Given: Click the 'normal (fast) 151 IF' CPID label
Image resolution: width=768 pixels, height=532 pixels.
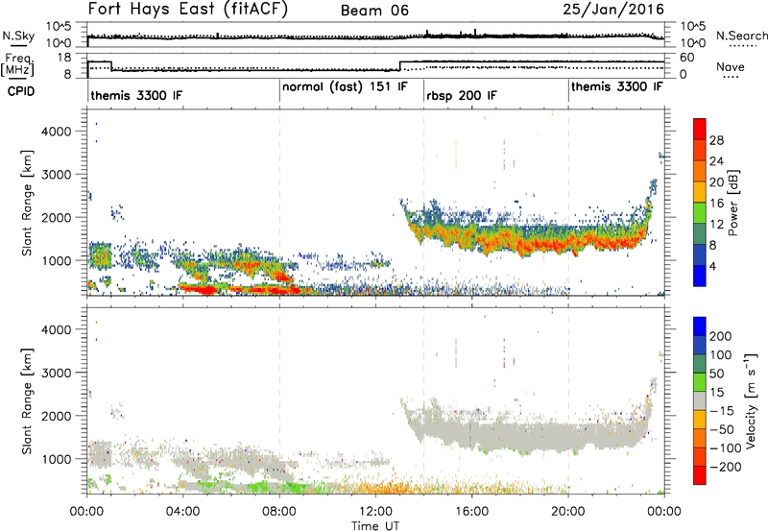Looking at the screenshot, I should point(345,87).
